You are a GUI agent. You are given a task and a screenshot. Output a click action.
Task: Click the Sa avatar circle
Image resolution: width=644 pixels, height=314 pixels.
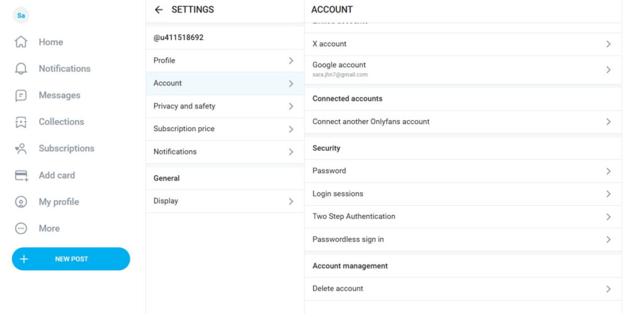point(21,15)
